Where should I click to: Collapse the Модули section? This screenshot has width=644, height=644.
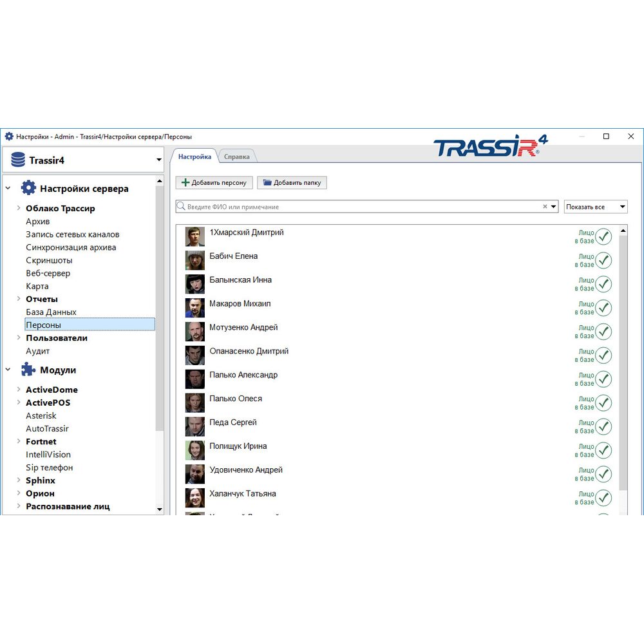point(8,370)
